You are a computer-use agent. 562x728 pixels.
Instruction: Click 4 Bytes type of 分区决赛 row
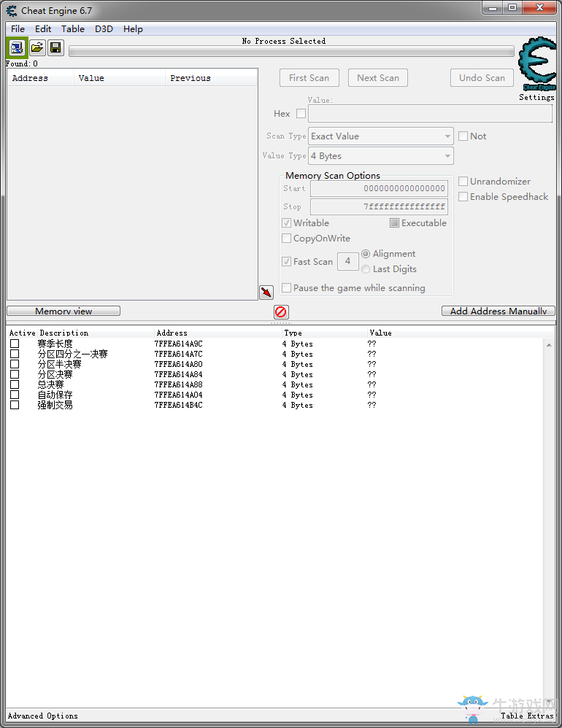[x=297, y=374]
